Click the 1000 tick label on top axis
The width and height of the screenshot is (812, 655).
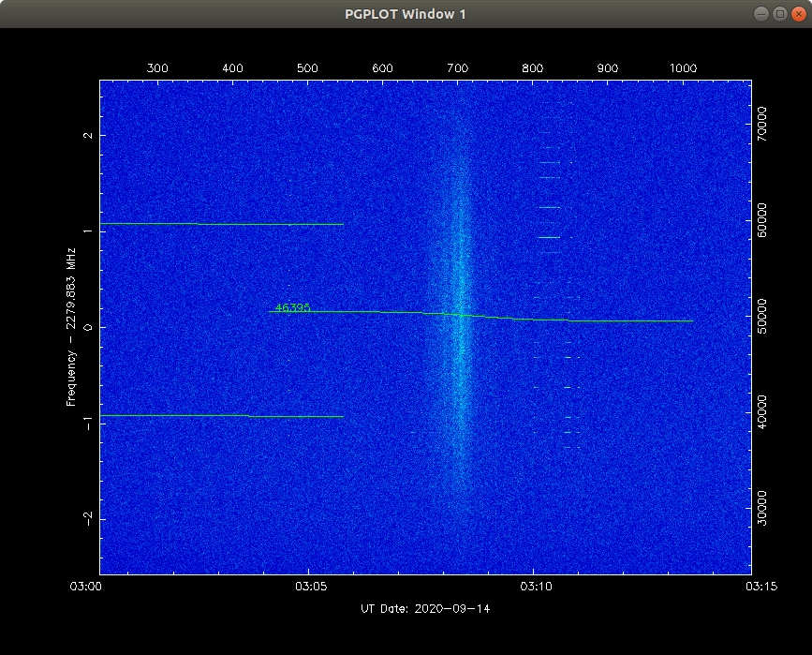(x=683, y=69)
